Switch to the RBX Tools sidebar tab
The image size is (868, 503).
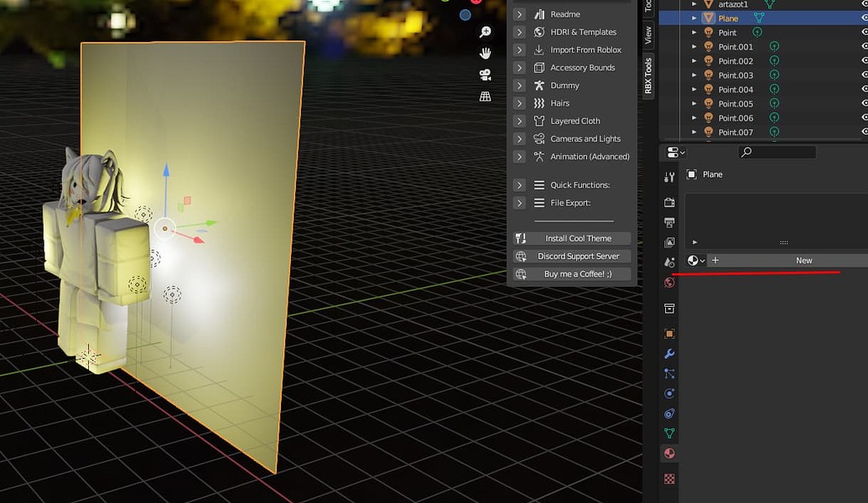[648, 75]
